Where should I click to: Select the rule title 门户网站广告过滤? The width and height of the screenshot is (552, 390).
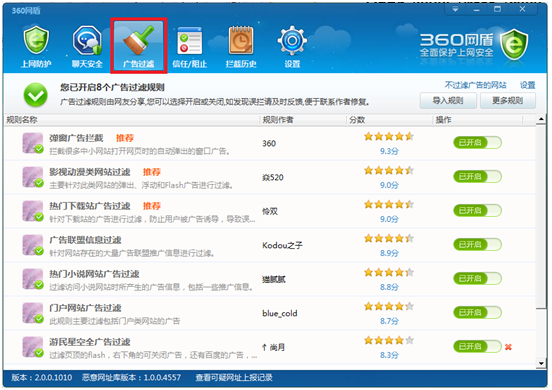tap(85, 308)
